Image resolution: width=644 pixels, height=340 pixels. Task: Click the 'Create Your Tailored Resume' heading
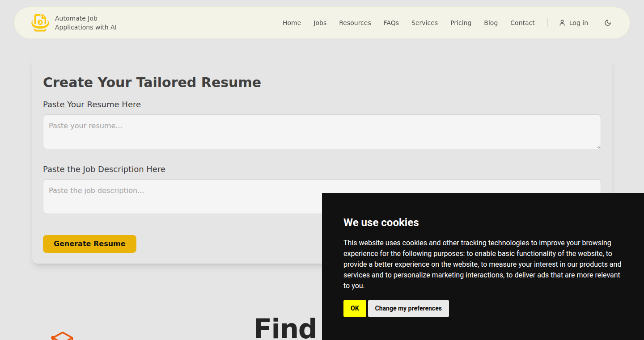click(x=152, y=82)
